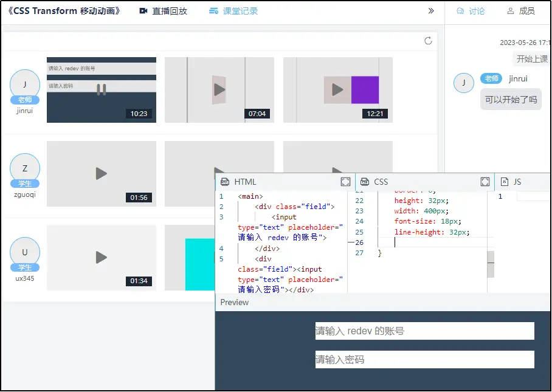This screenshot has height=392, width=552.
Task: Click the account input field in Preview
Action: (424, 331)
